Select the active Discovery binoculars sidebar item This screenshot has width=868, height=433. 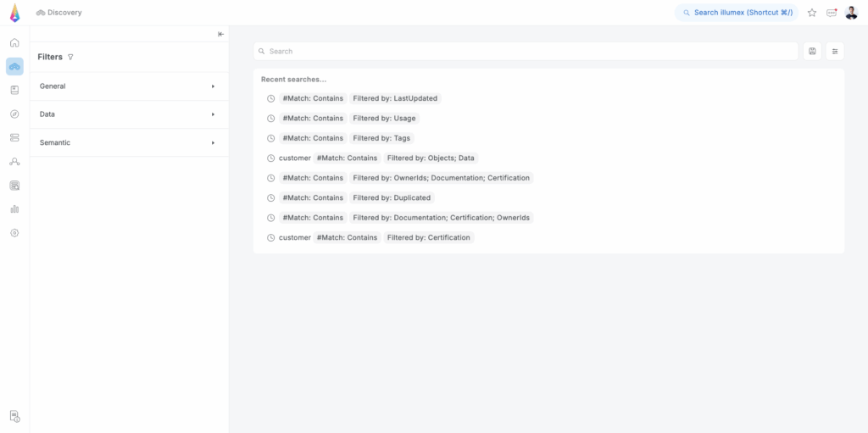(14, 66)
